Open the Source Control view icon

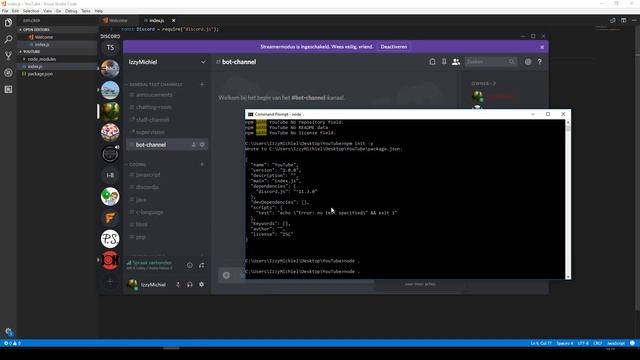[x=8, y=56]
